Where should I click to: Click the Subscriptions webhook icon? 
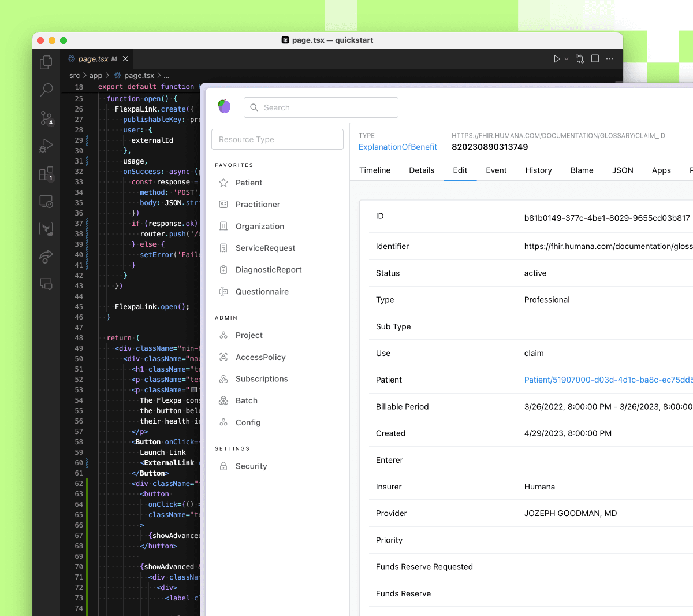(223, 379)
